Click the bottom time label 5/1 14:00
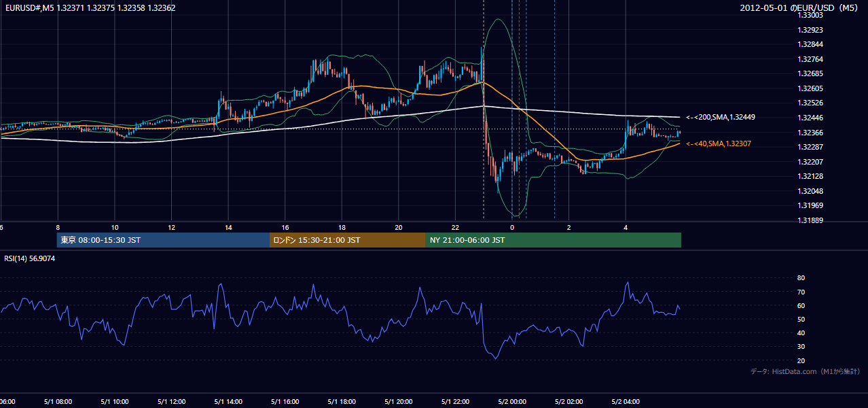This screenshot has width=868, height=408. click(x=228, y=402)
